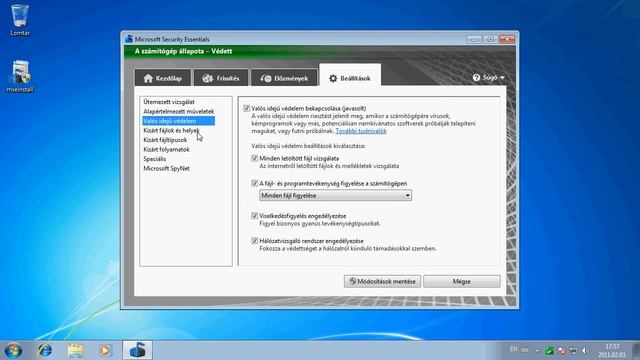Toggle Minden letöltött fájl vizsgálata checkbox
The height and width of the screenshot is (360, 640).
pyautogui.click(x=255, y=158)
